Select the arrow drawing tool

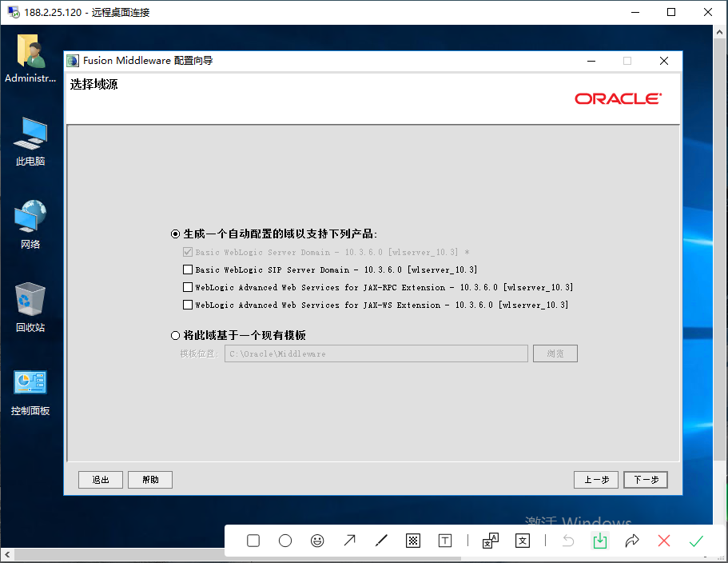click(x=349, y=541)
